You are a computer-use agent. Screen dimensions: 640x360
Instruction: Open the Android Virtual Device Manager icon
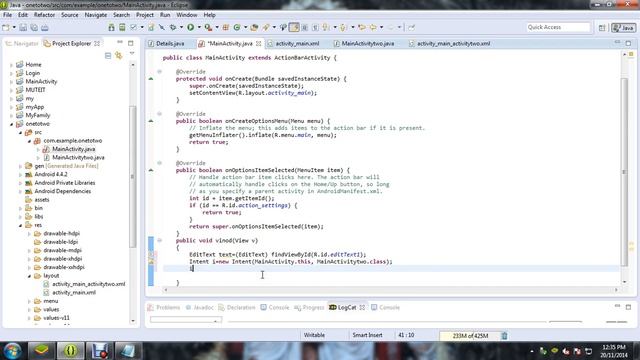[122, 27]
